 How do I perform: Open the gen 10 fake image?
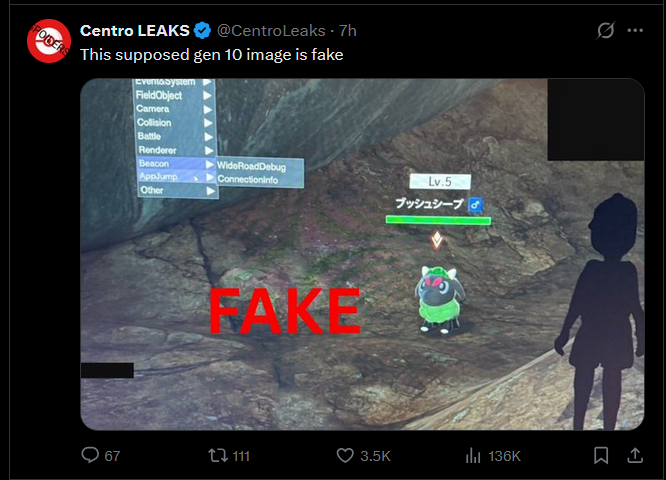(x=362, y=254)
